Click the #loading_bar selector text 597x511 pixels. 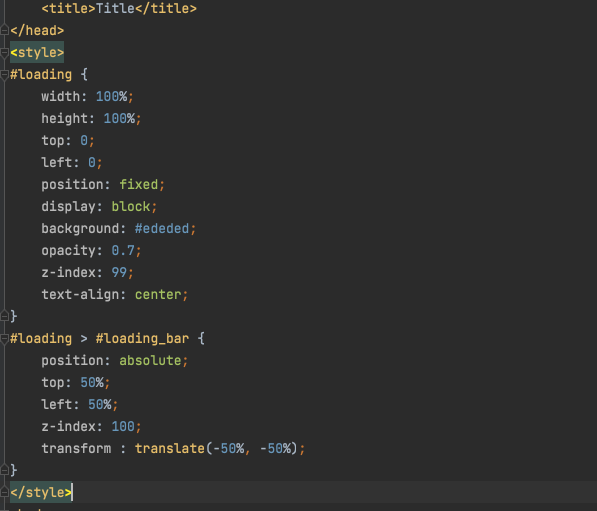click(x=142, y=339)
